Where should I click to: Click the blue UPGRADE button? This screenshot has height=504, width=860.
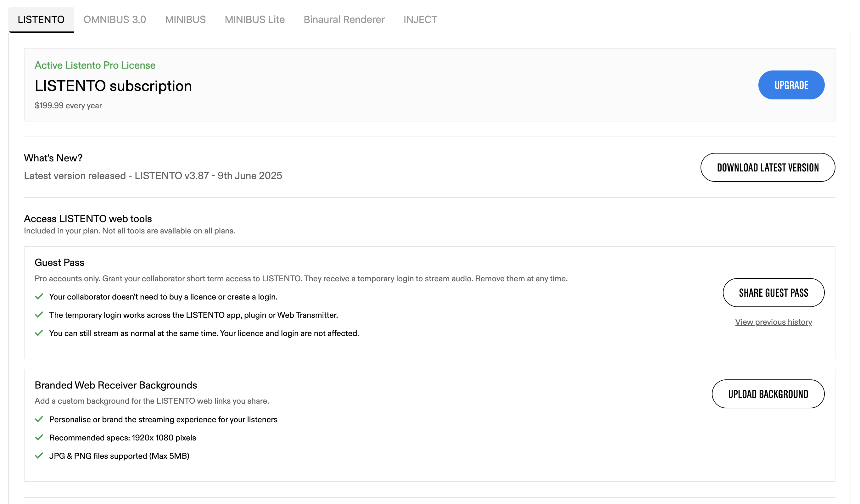(791, 85)
